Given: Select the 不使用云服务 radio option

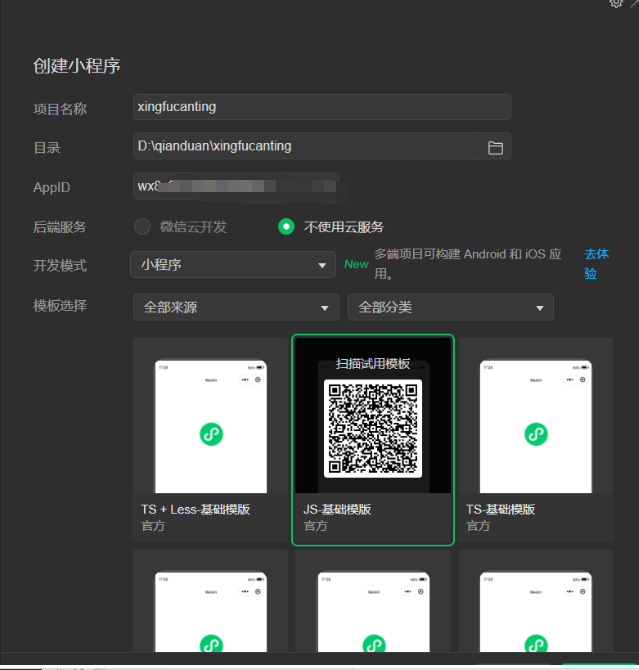Looking at the screenshot, I should tap(286, 226).
